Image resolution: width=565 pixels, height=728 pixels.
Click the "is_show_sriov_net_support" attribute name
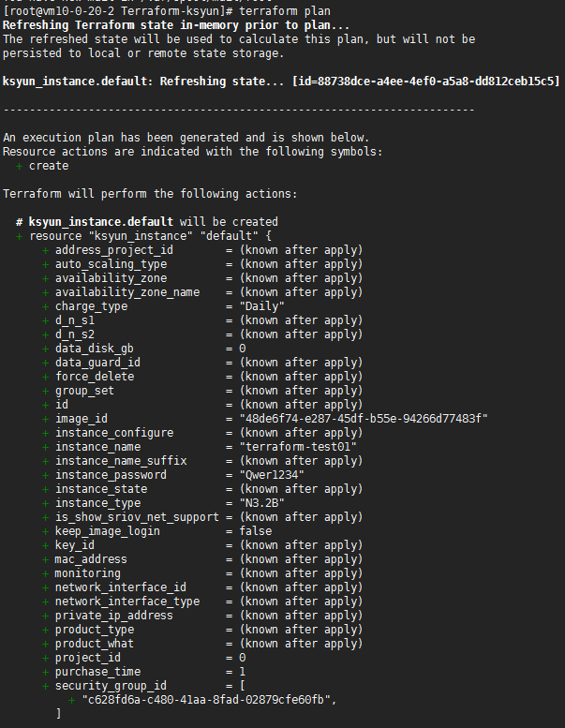137,517
